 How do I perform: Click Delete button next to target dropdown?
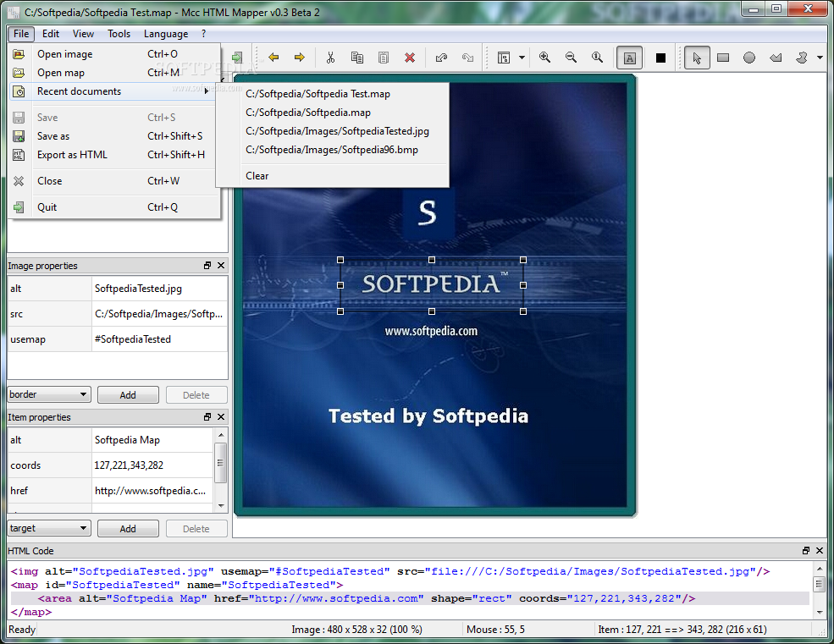(x=196, y=529)
